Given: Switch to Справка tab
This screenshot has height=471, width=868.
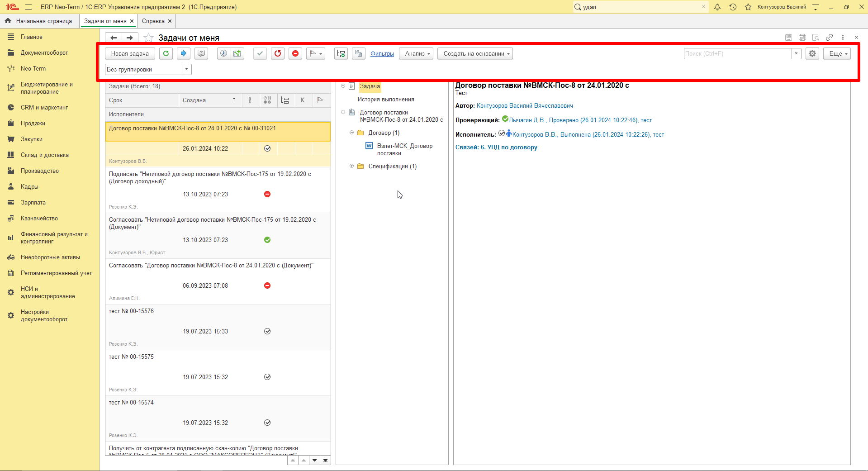Looking at the screenshot, I should pos(153,21).
